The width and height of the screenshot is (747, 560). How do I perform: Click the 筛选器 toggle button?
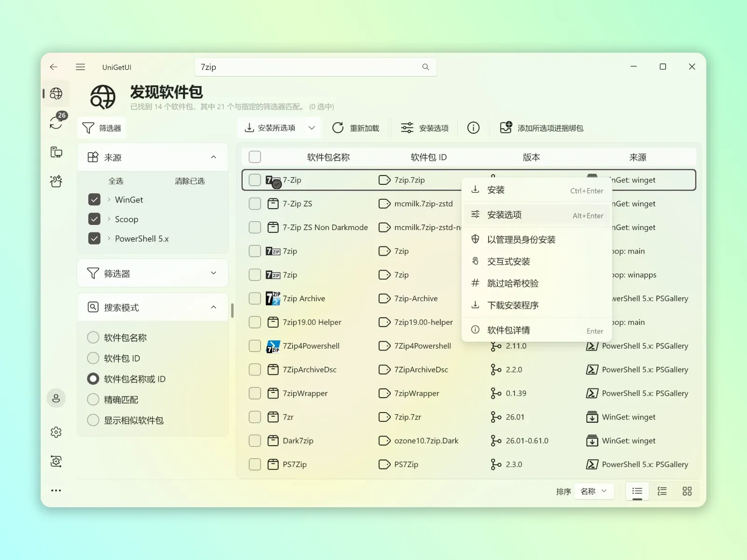click(x=102, y=128)
